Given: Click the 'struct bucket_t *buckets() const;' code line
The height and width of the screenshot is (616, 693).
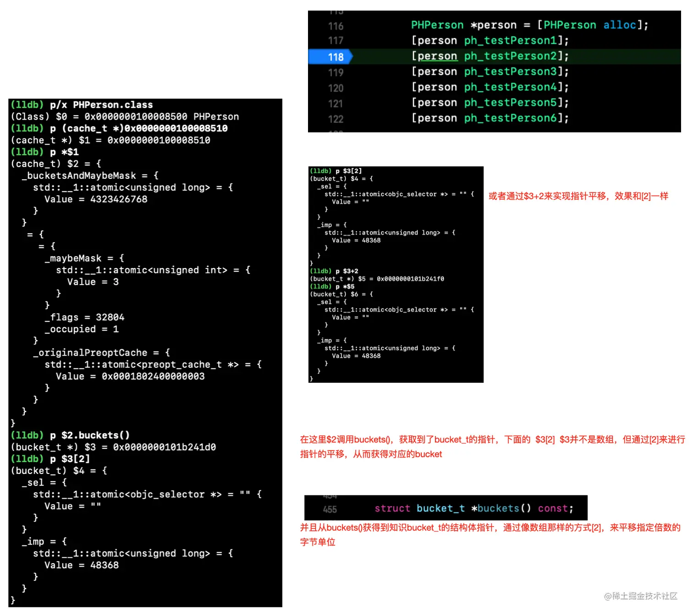Looking at the screenshot, I should coord(474,508).
